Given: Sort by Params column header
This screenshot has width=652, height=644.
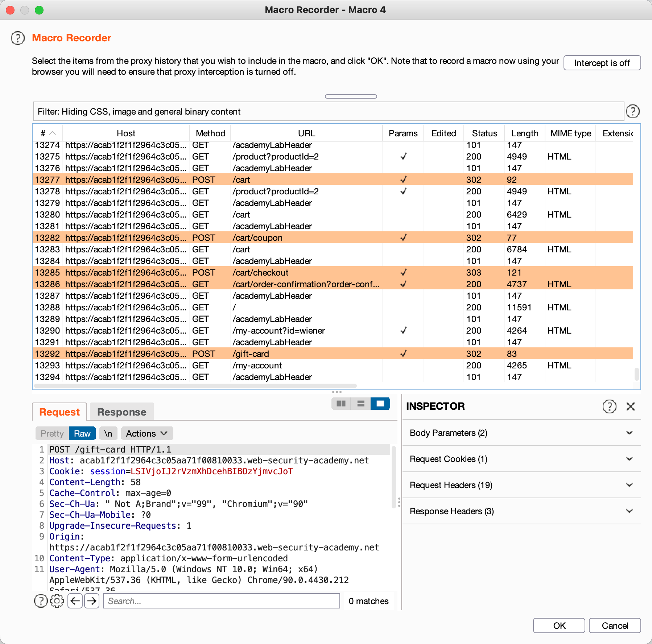Looking at the screenshot, I should [x=403, y=133].
